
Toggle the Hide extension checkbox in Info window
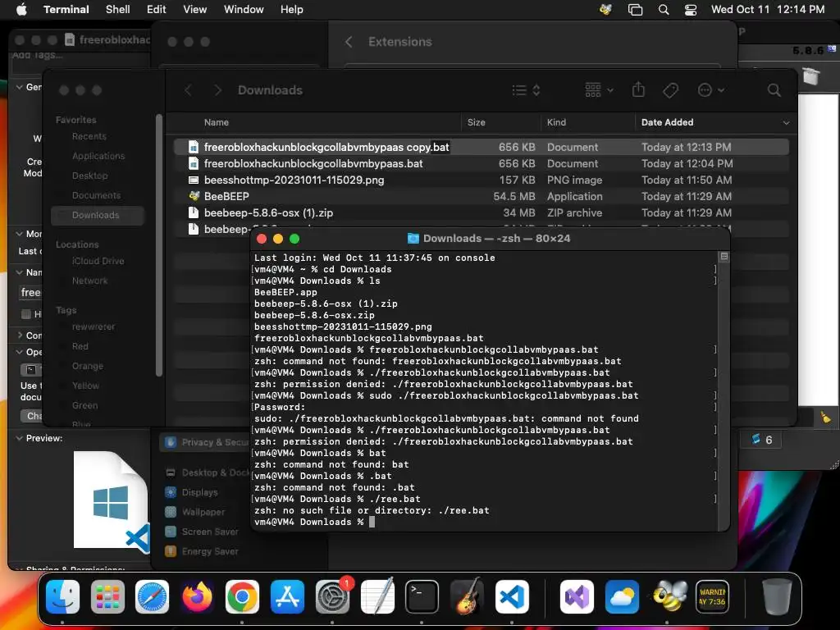pyautogui.click(x=25, y=314)
